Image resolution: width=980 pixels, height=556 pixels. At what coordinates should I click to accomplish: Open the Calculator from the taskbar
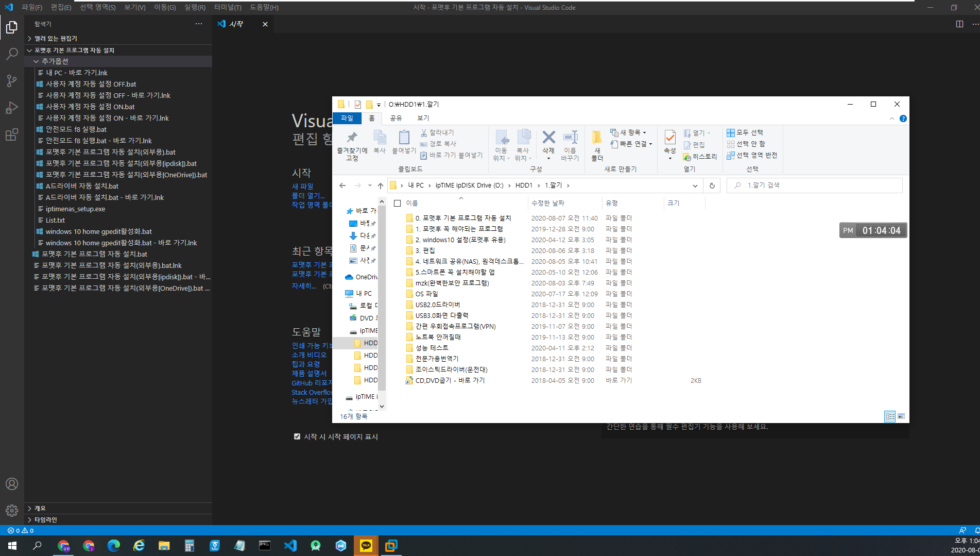[190, 546]
